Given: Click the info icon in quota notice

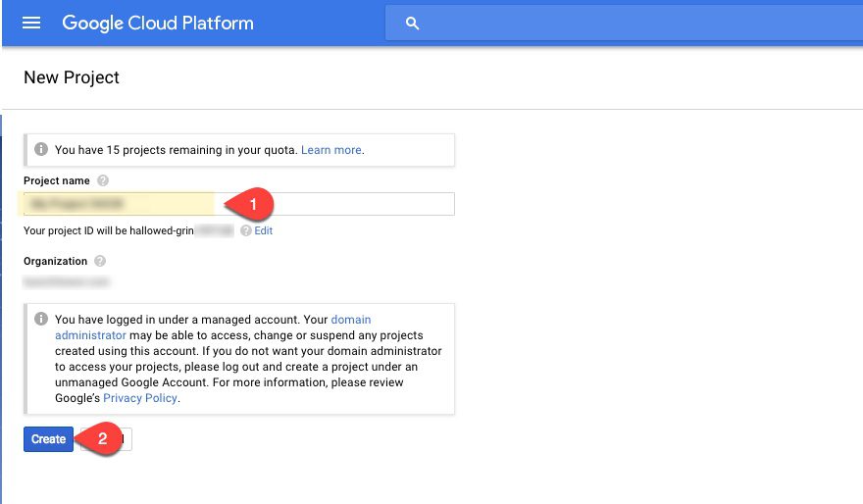Looking at the screenshot, I should tap(41, 150).
